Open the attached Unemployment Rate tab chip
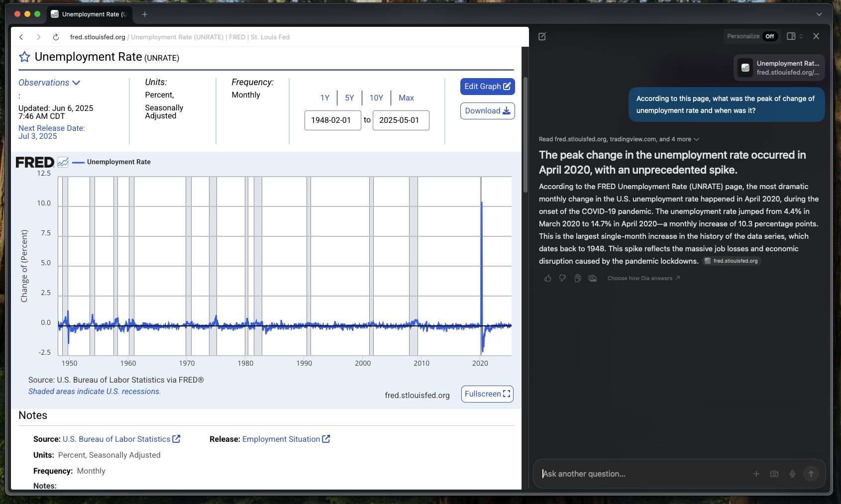This screenshot has width=841, height=504. pos(779,68)
